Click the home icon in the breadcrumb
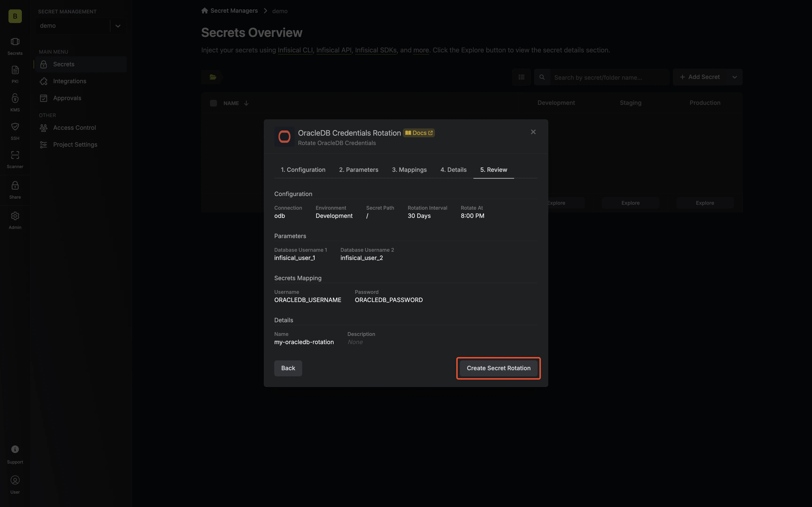Viewport: 812px width, 507px height. pyautogui.click(x=204, y=11)
